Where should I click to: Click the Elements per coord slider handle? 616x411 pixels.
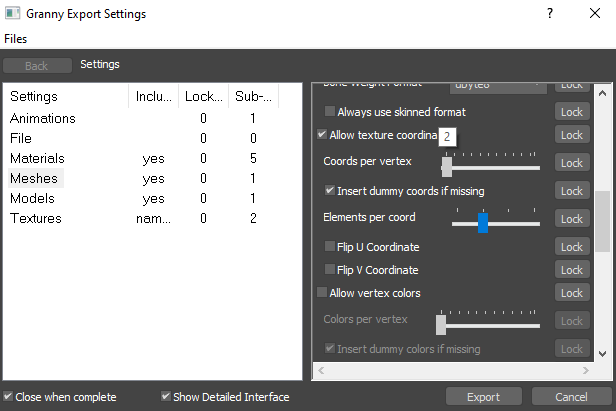tap(482, 223)
